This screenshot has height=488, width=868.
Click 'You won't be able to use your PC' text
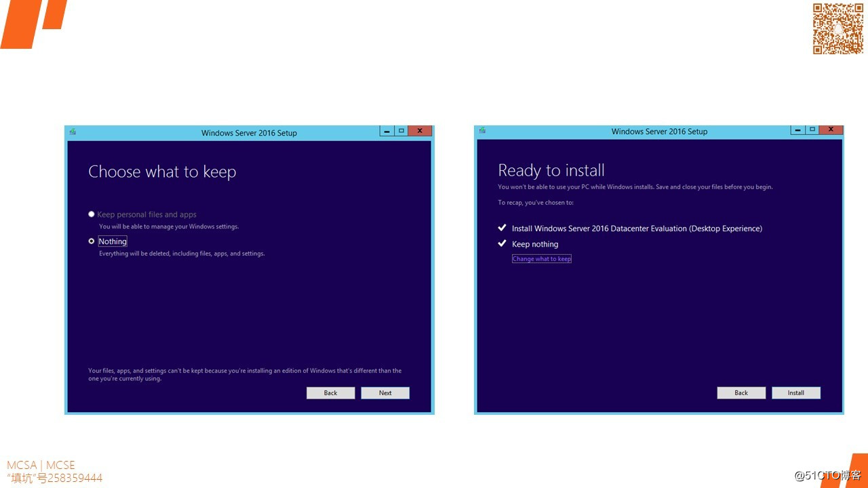pos(635,187)
